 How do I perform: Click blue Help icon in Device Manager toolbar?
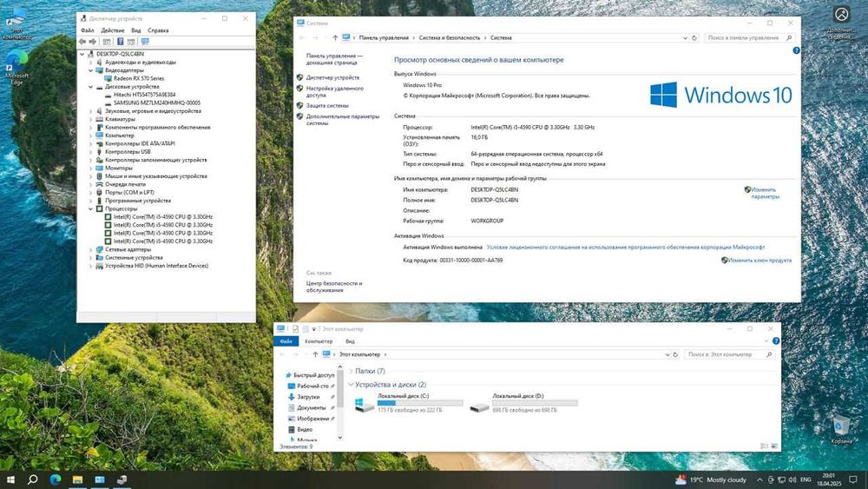point(120,42)
